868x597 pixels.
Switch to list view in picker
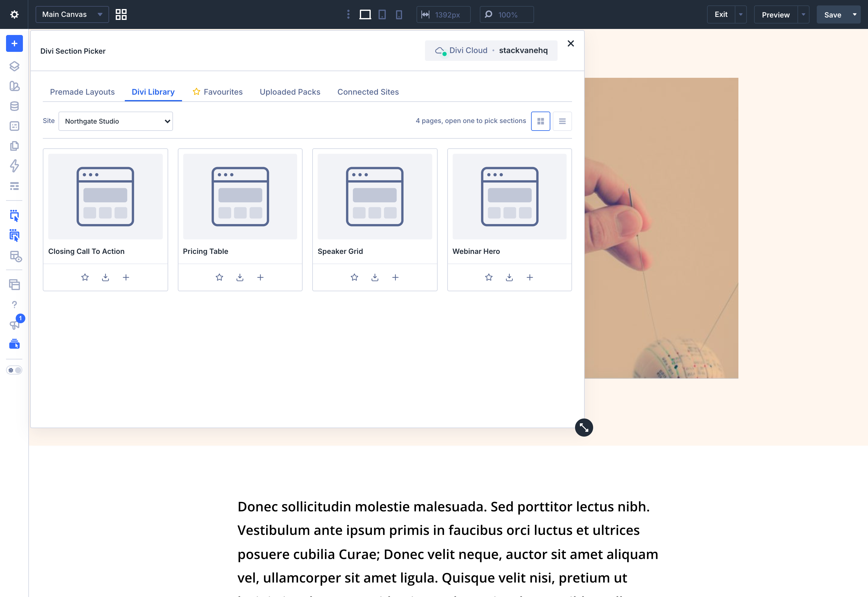562,121
